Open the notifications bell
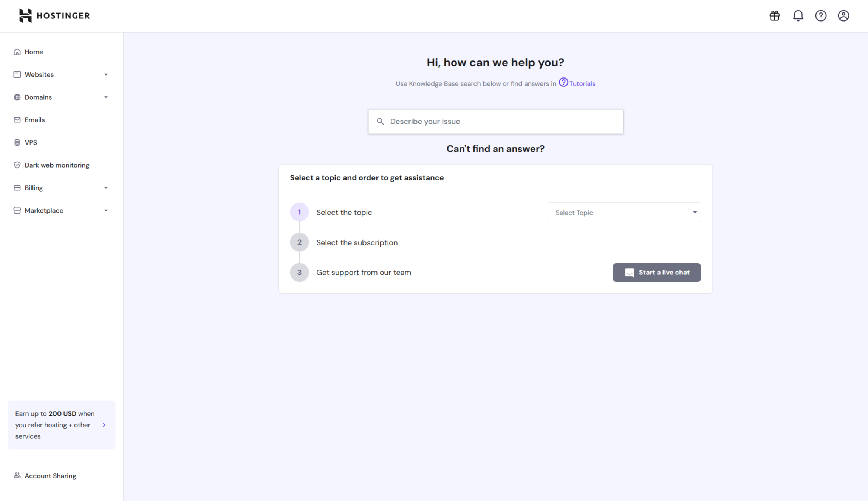Image resolution: width=868 pixels, height=501 pixels. pyautogui.click(x=798, y=16)
